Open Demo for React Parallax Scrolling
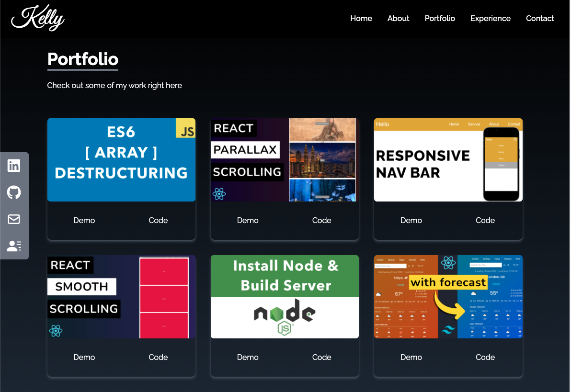571x392 pixels. click(248, 220)
